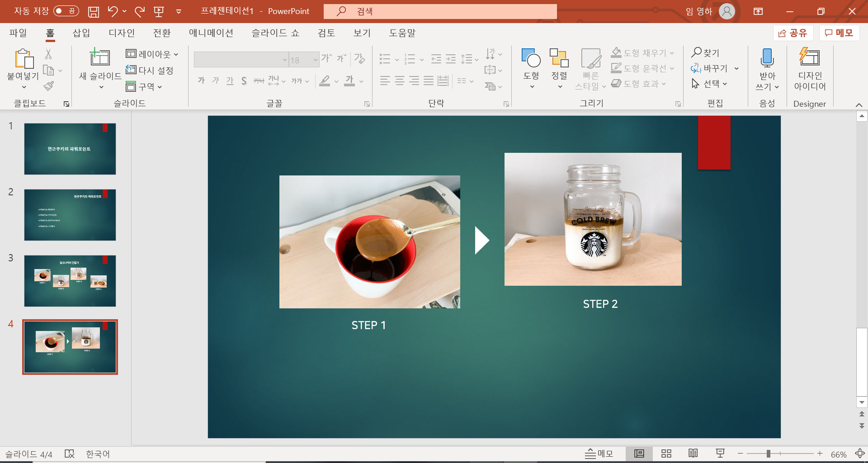Open the Slide Show (슬라이드 쇼) tab
The image size is (868, 463).
275,33
